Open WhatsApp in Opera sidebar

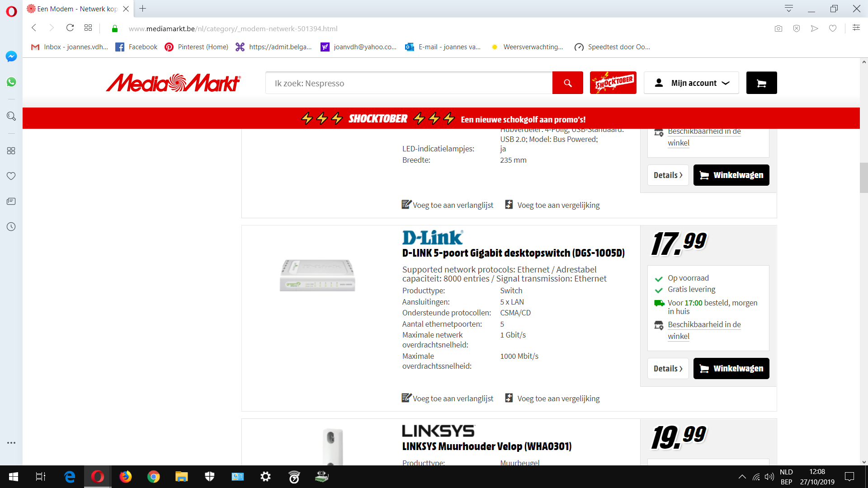point(11,82)
